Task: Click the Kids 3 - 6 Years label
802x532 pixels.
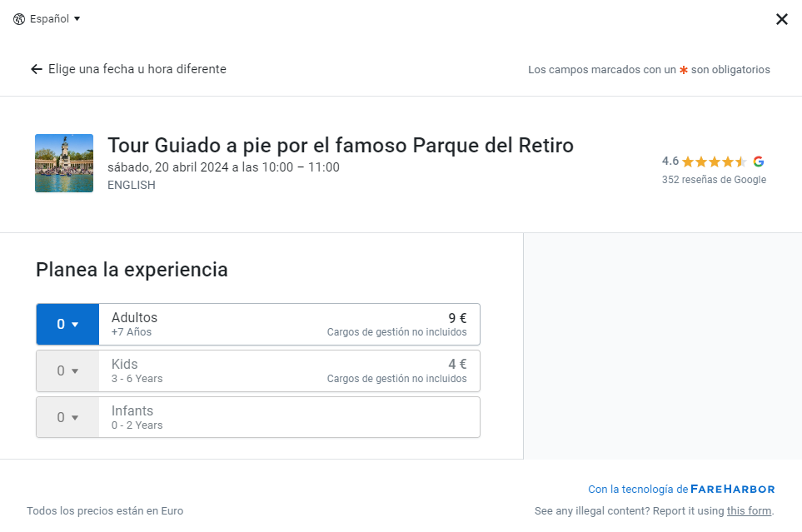Action: [x=137, y=370]
